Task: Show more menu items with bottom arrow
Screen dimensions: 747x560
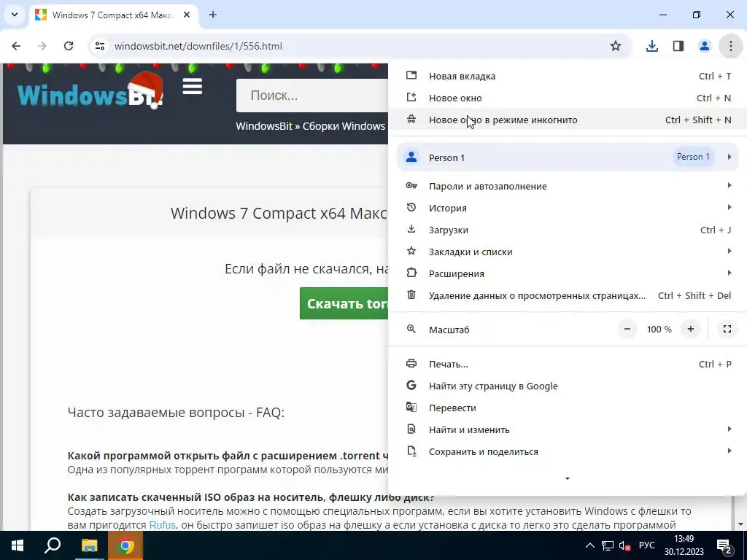Action: point(568,478)
